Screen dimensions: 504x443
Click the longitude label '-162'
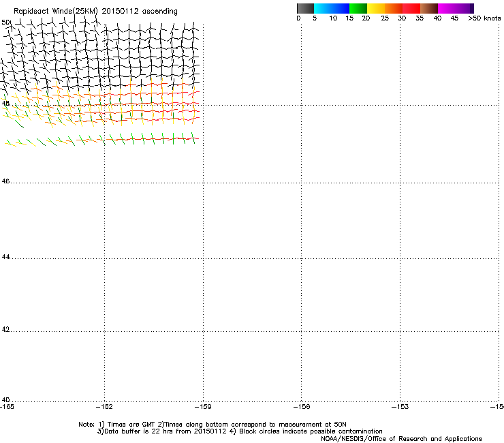click(x=104, y=407)
